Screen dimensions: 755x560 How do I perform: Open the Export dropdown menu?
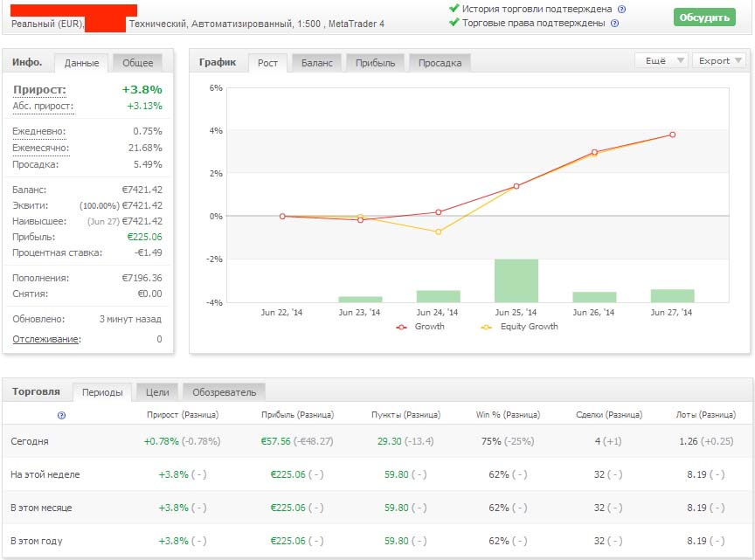pyautogui.click(x=719, y=61)
